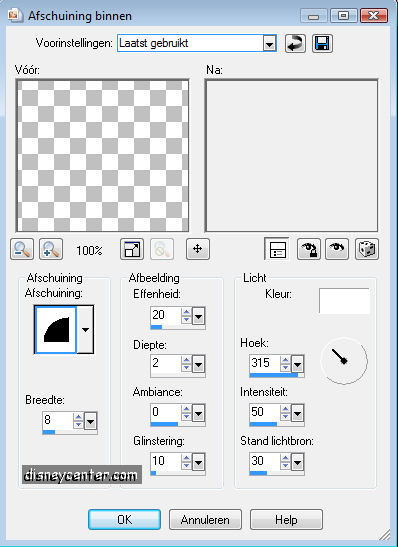This screenshot has width=398, height=547.
Task: Fit the preview image to the window
Action: click(x=132, y=249)
